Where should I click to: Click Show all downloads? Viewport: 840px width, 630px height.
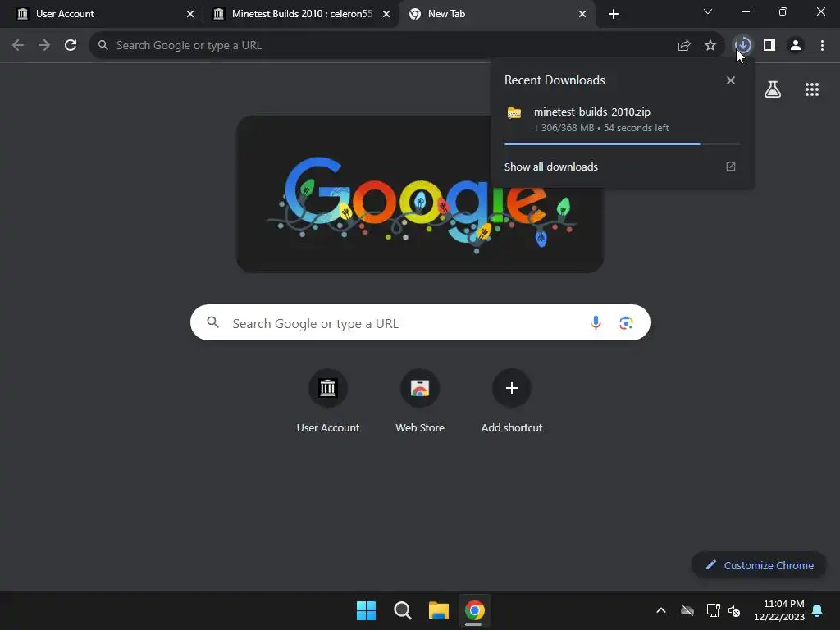click(x=550, y=167)
